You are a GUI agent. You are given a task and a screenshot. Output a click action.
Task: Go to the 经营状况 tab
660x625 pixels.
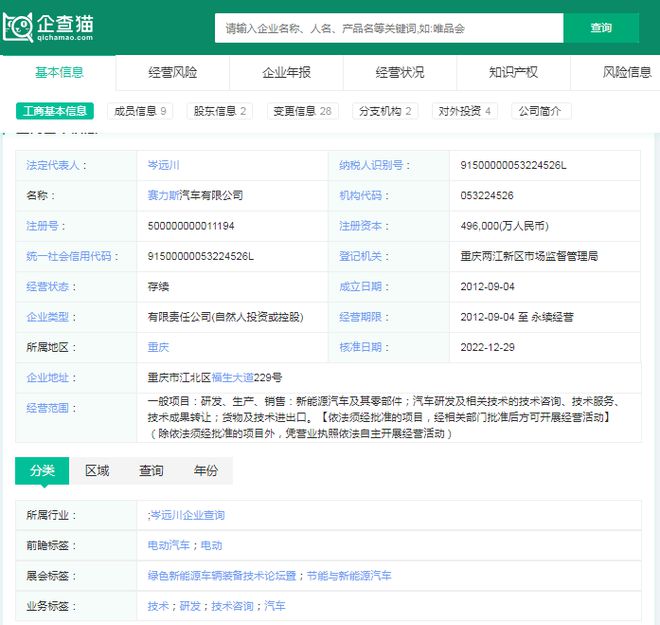coord(400,72)
